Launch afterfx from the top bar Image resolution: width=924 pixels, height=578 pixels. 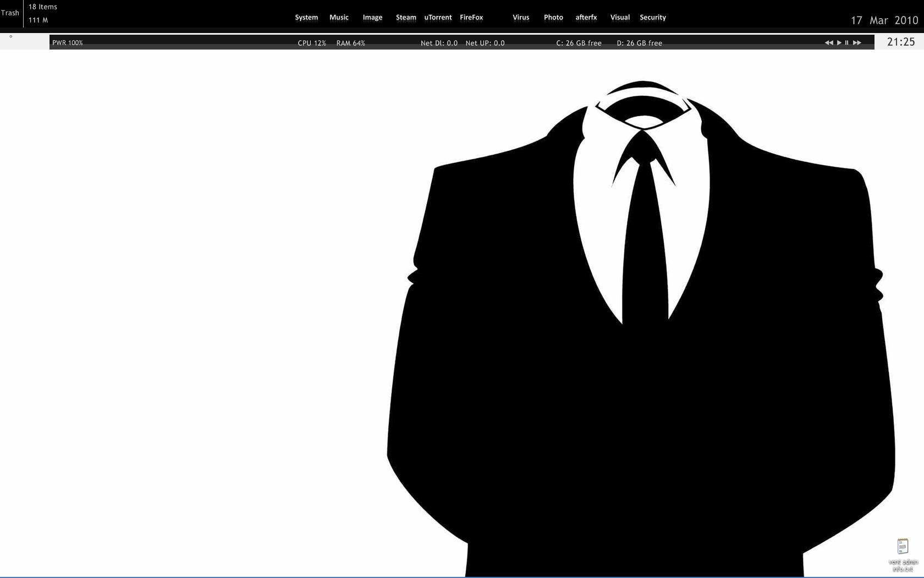[x=586, y=18]
